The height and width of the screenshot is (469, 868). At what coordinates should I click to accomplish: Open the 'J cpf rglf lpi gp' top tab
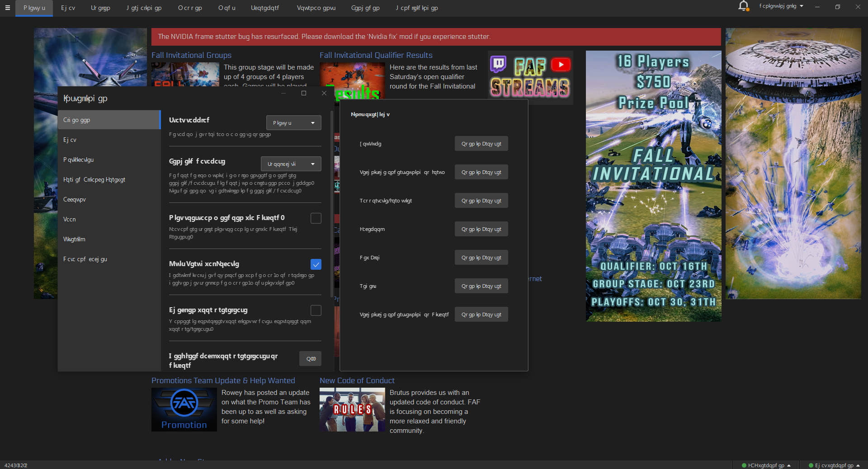click(417, 8)
